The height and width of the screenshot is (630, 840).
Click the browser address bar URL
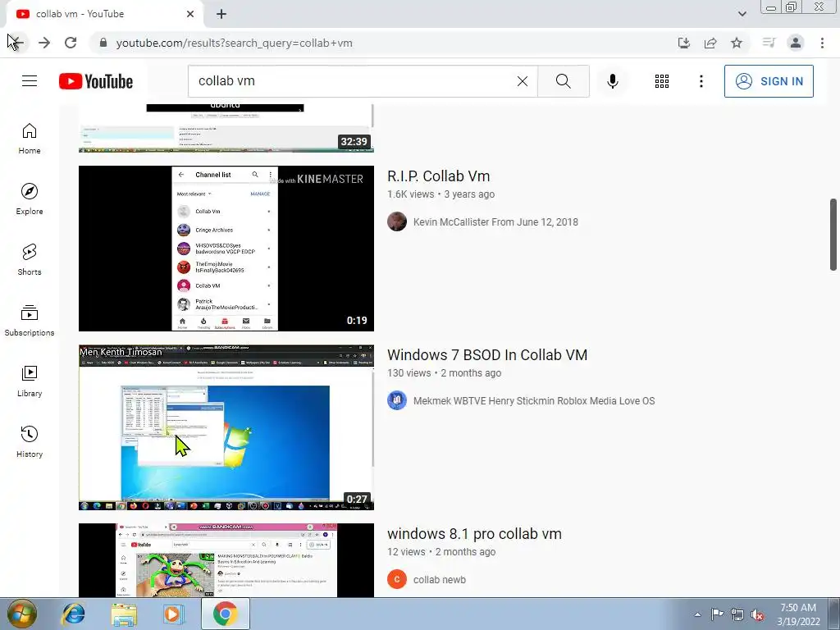[234, 43]
